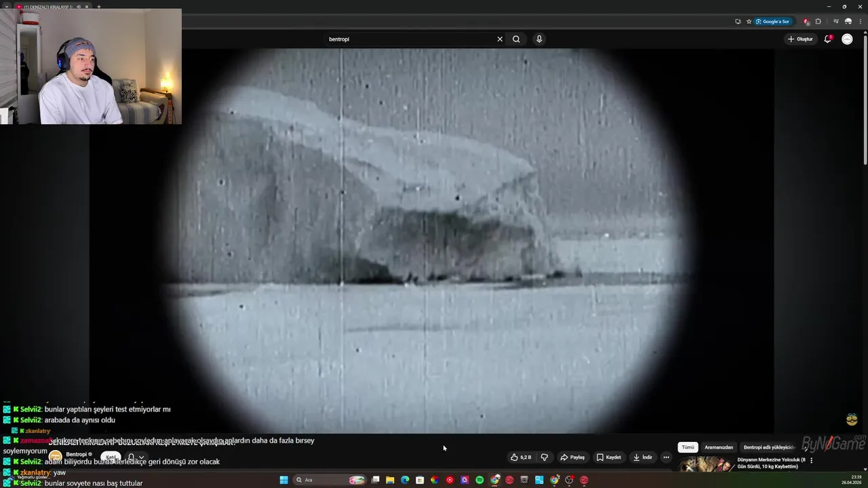Select the Aramanızdan filter chip

[x=719, y=447]
